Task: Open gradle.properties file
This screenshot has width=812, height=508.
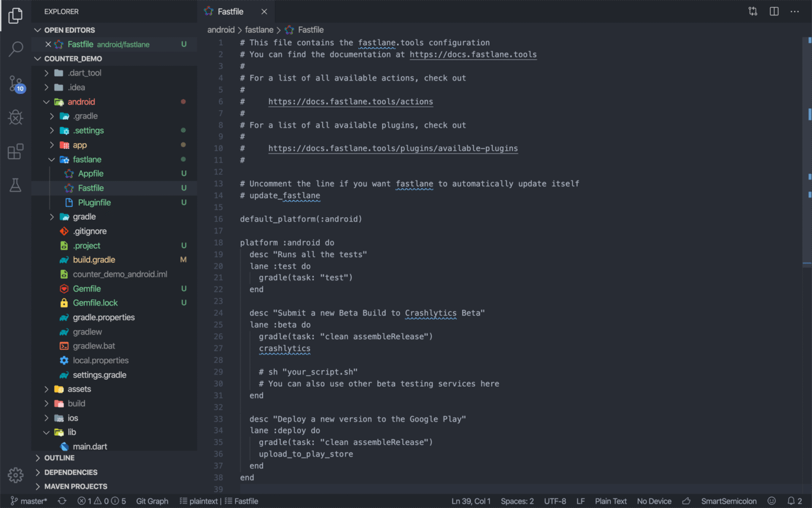Action: pyautogui.click(x=114, y=317)
